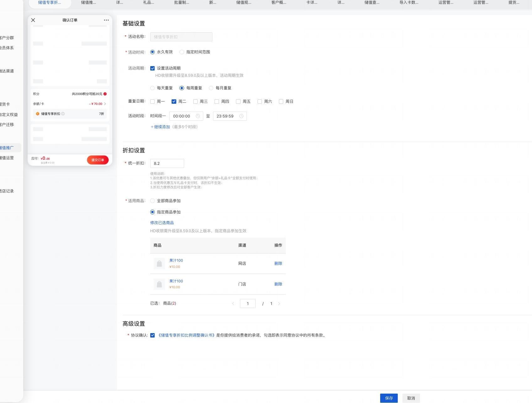
Task: Uncheck the 周二 checkbox
Action: coord(174,102)
